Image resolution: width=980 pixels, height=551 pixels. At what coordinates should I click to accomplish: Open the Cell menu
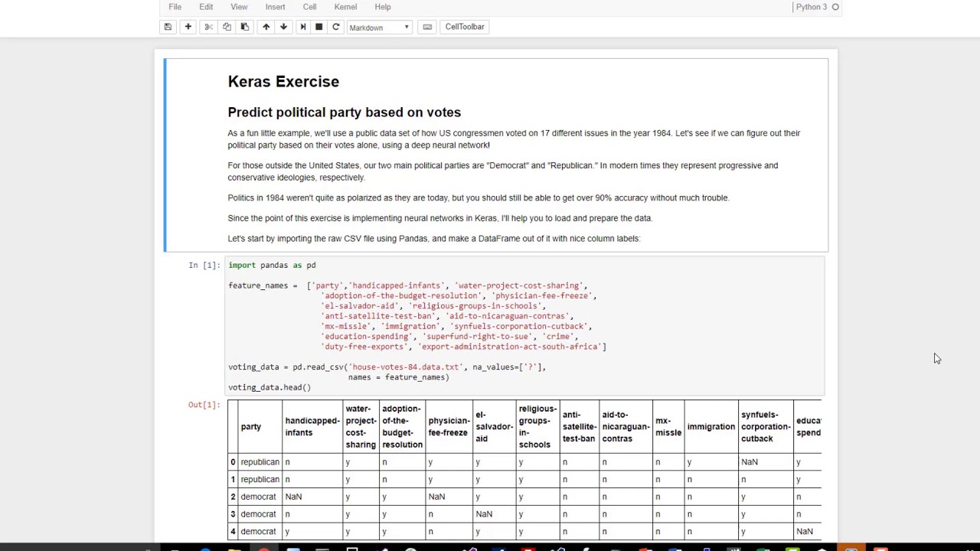pos(309,7)
